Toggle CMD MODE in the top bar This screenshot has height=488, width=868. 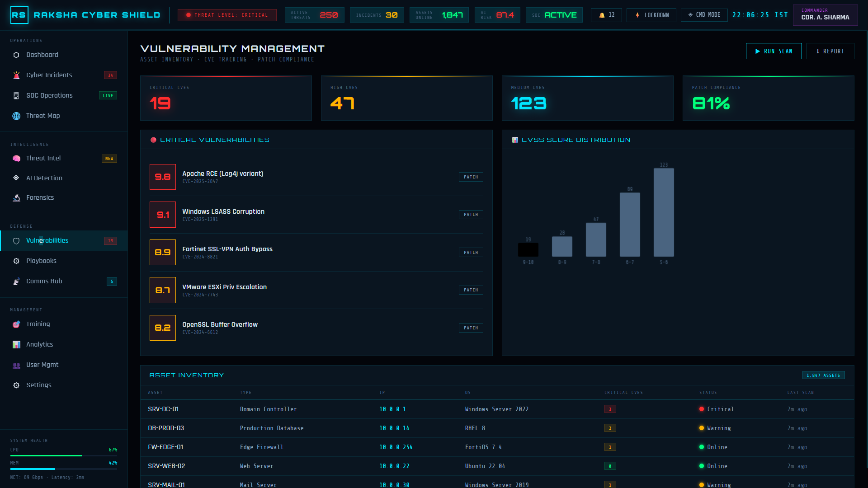point(704,15)
